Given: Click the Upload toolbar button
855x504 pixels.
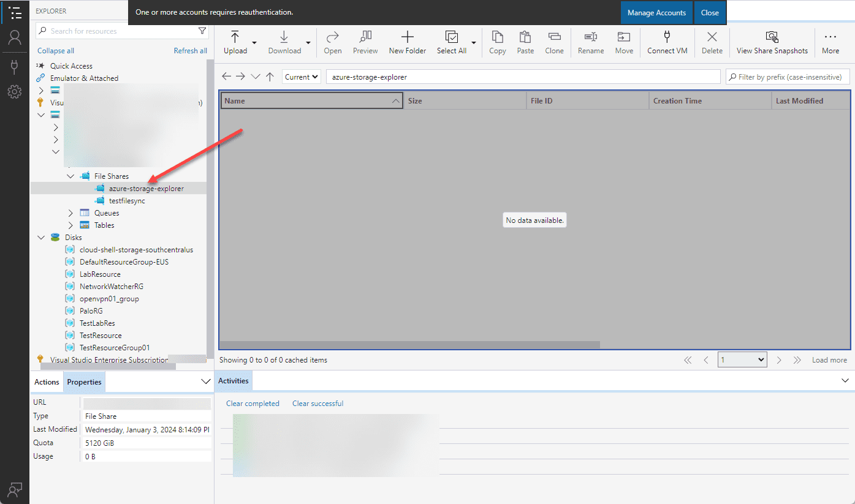Looking at the screenshot, I should point(235,43).
